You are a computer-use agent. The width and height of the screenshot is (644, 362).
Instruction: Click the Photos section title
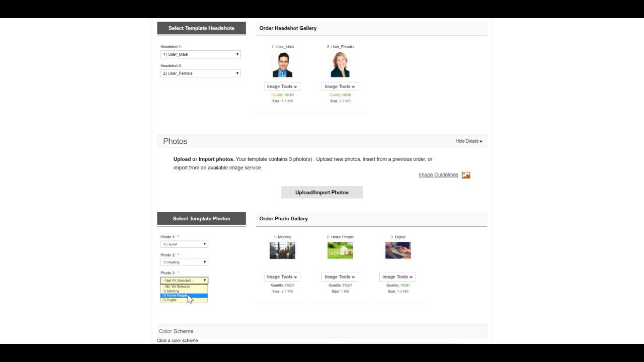[175, 141]
